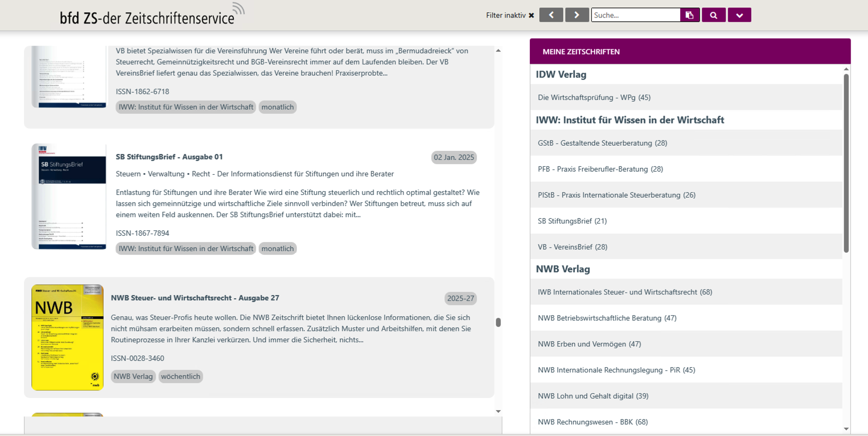Click the NWB Verlag tag
868x436 pixels.
coord(133,376)
